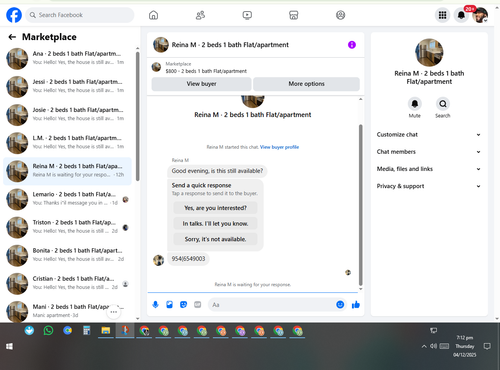Open the Bonita conversation
The image size is (500, 370).
(67, 255)
